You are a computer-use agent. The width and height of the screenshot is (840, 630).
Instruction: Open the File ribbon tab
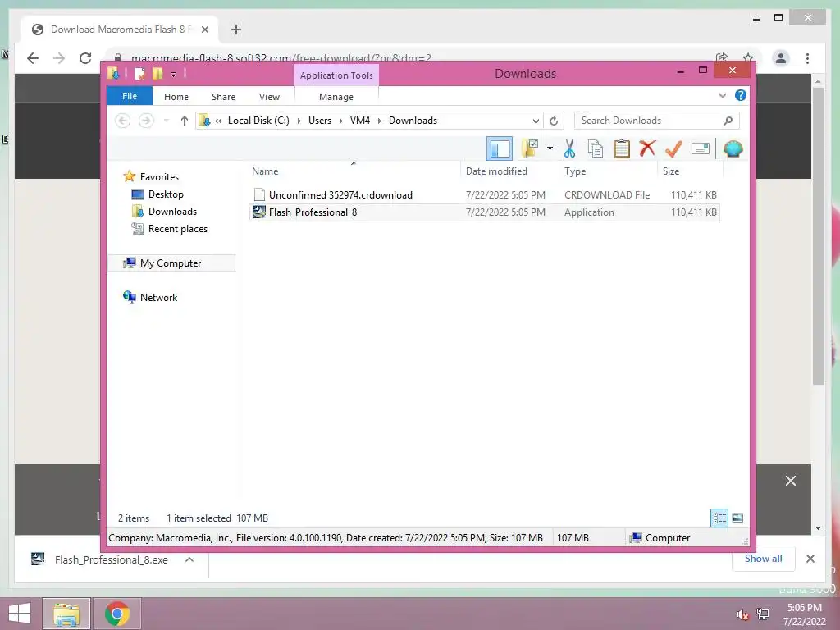130,96
